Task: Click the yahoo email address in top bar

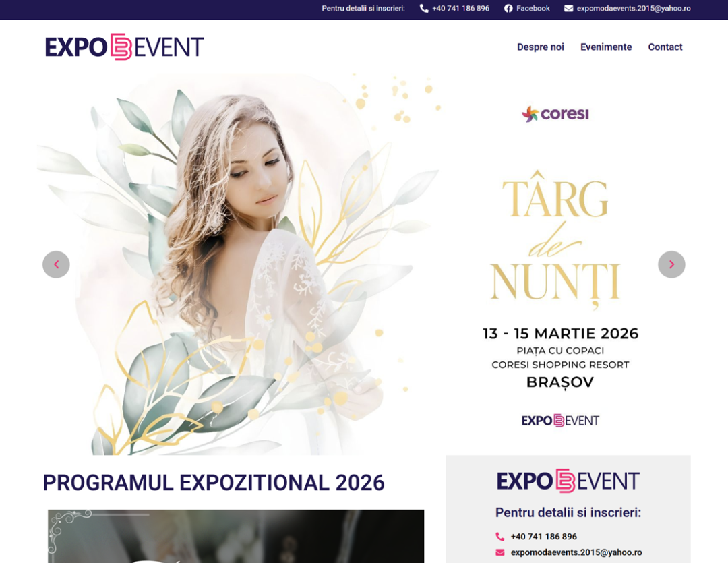Action: 634,8
